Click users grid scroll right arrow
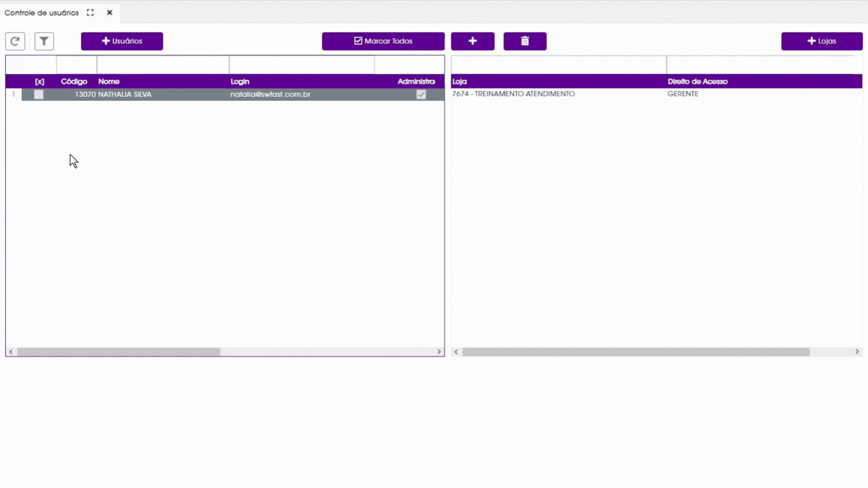This screenshot has height=488, width=868. point(439,352)
